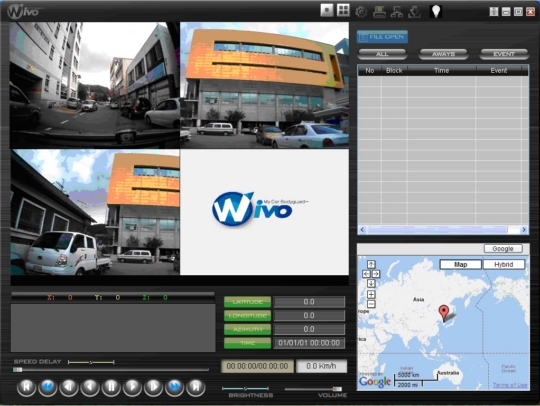The height and width of the screenshot is (406, 540).
Task: Pan the map down
Action: coord(371,283)
